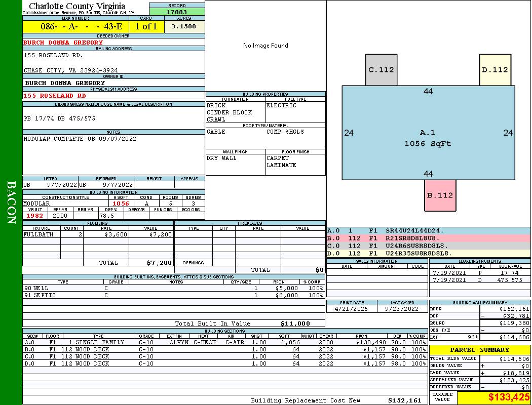Select deeded owner BURCH DONNA GREGORY in red
The width and height of the screenshot is (532, 405).
tap(63, 43)
